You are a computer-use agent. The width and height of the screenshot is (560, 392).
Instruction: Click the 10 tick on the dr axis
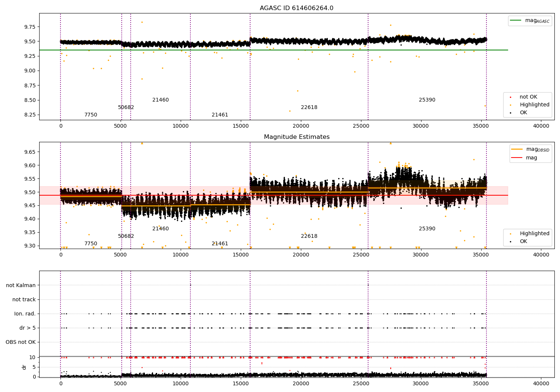click(32, 358)
